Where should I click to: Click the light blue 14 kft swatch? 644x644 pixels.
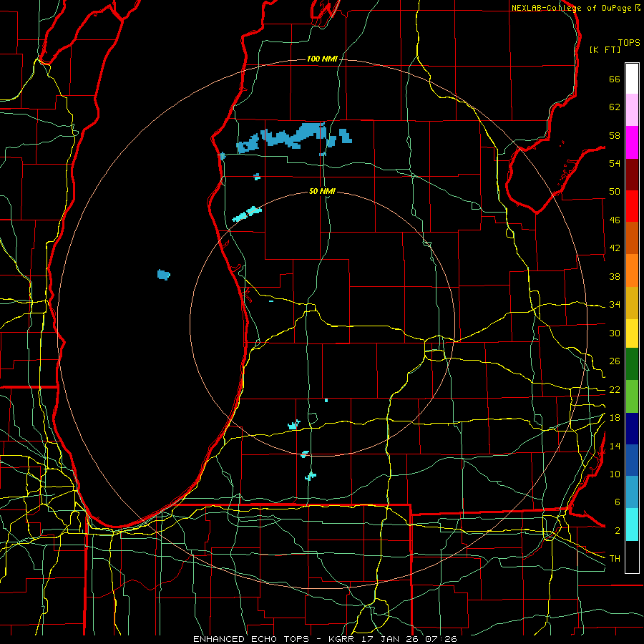pos(632,492)
